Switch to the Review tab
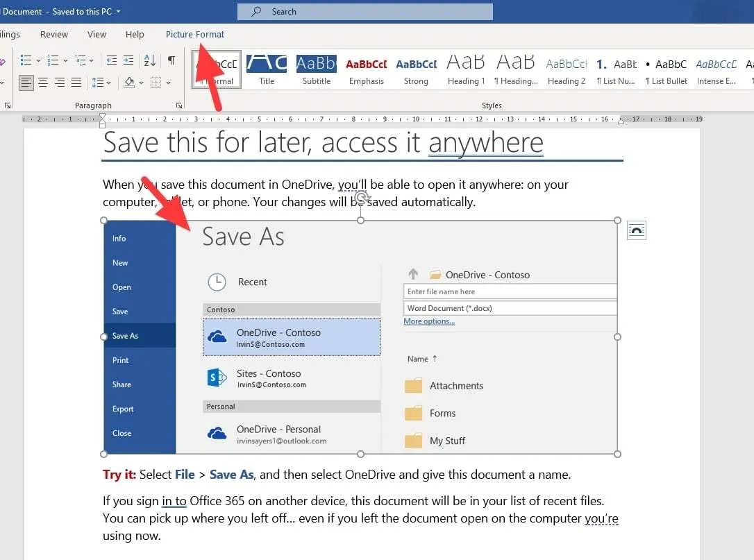Viewport: 754px width, 560px height. click(54, 34)
